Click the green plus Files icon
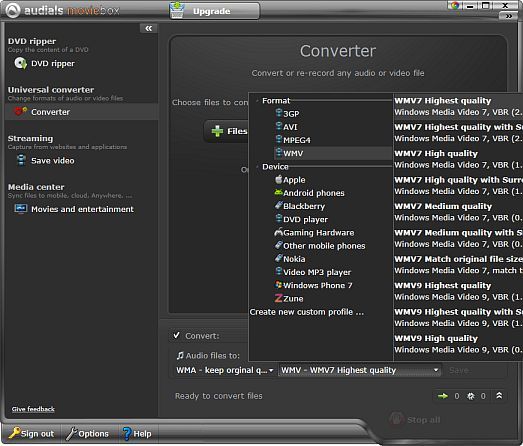 (217, 131)
